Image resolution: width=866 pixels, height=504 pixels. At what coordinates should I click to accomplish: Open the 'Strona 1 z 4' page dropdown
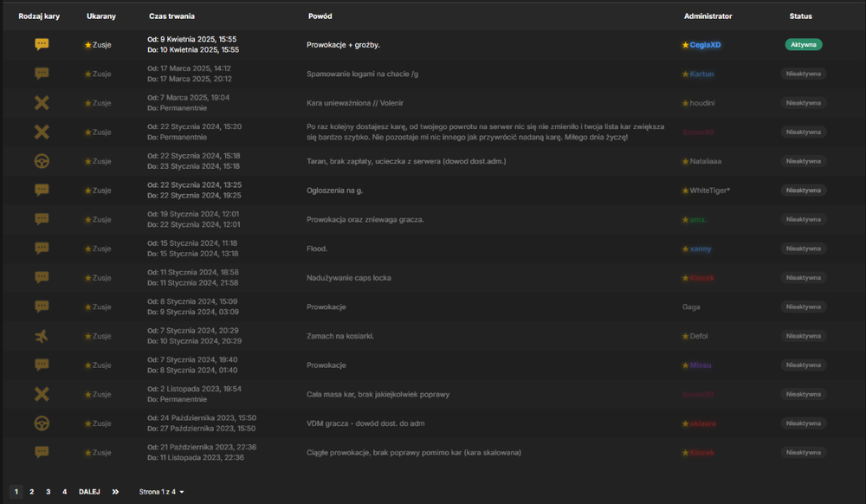coord(161,492)
